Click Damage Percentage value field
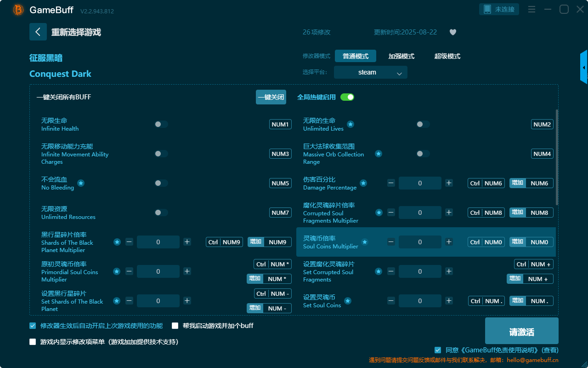This screenshot has width=588, height=368. tap(420, 183)
